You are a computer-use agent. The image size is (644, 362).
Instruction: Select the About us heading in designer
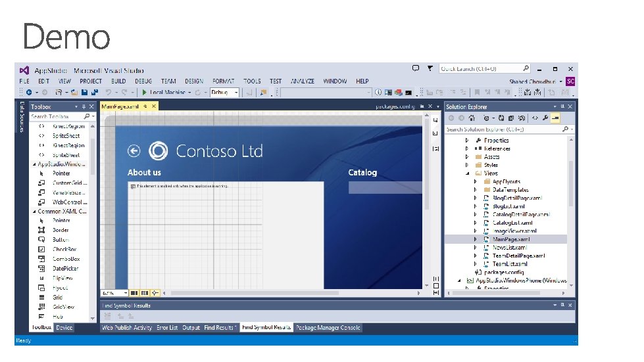tap(144, 173)
